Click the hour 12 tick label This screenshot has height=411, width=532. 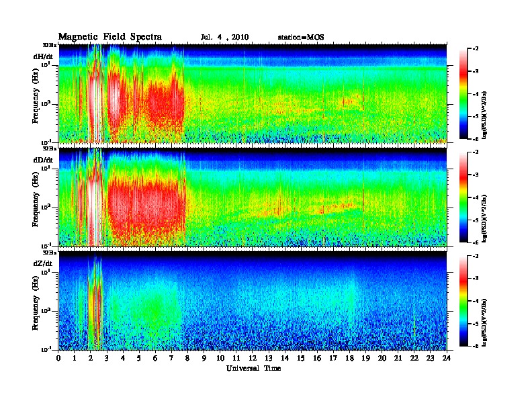(253, 358)
